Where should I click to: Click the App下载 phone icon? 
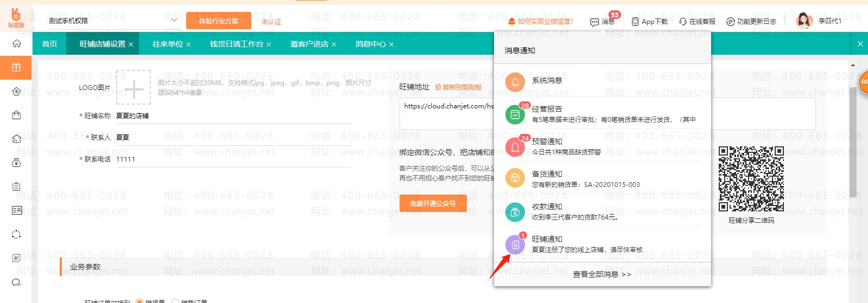click(x=635, y=22)
